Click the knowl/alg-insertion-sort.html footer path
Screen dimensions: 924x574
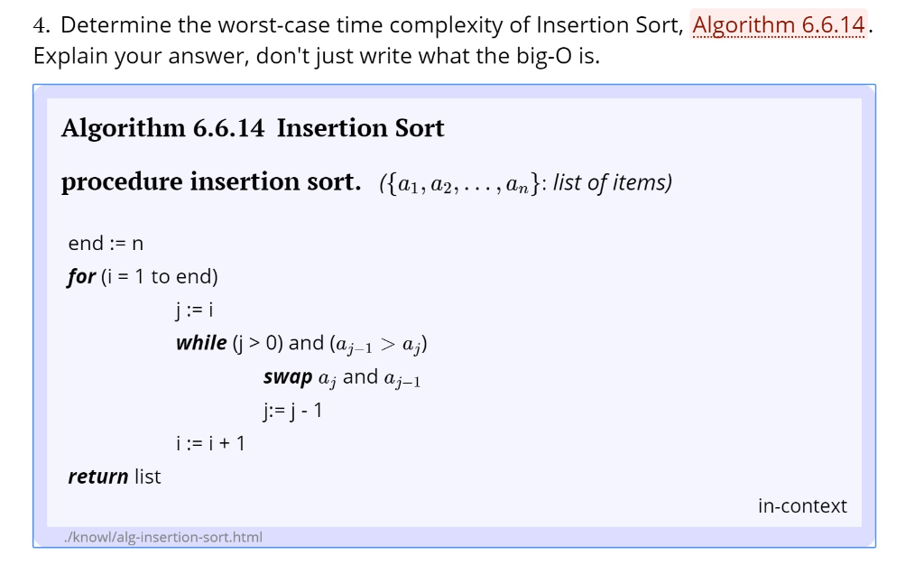(x=163, y=537)
